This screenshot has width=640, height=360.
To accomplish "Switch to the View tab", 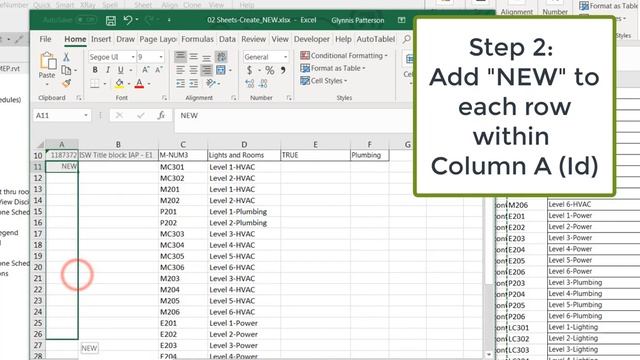I will (x=280, y=39).
